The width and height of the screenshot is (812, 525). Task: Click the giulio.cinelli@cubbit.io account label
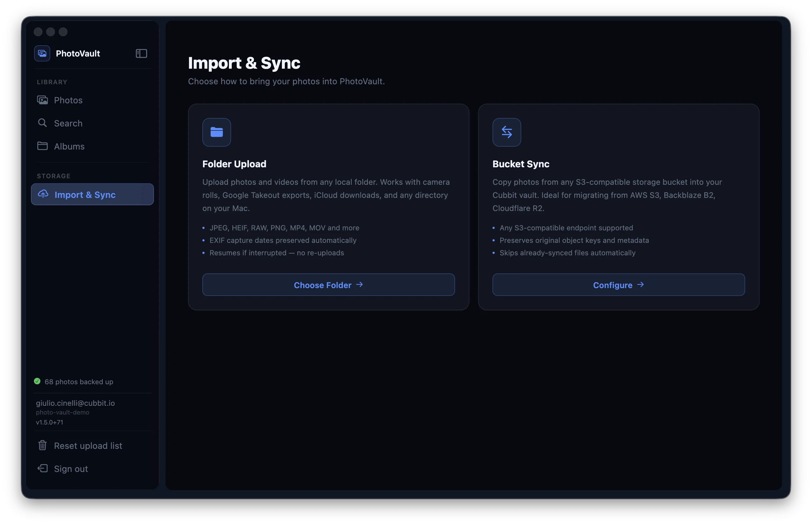coord(75,403)
